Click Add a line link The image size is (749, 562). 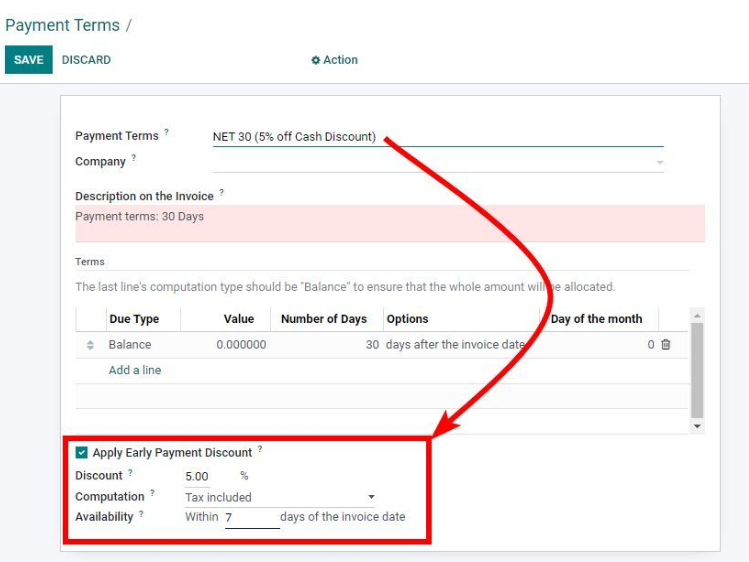135,370
